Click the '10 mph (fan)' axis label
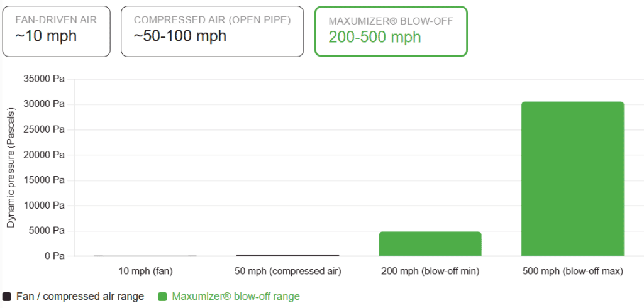 coord(145,272)
